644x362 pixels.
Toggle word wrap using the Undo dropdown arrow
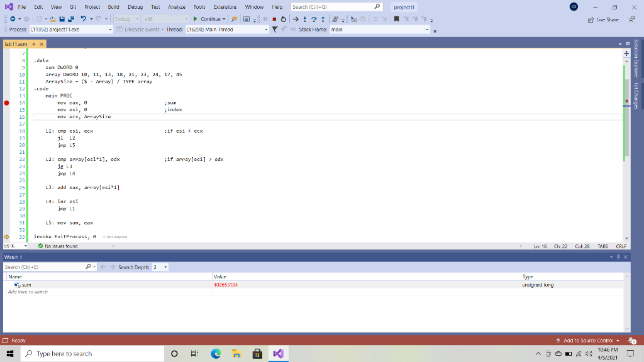91,19
